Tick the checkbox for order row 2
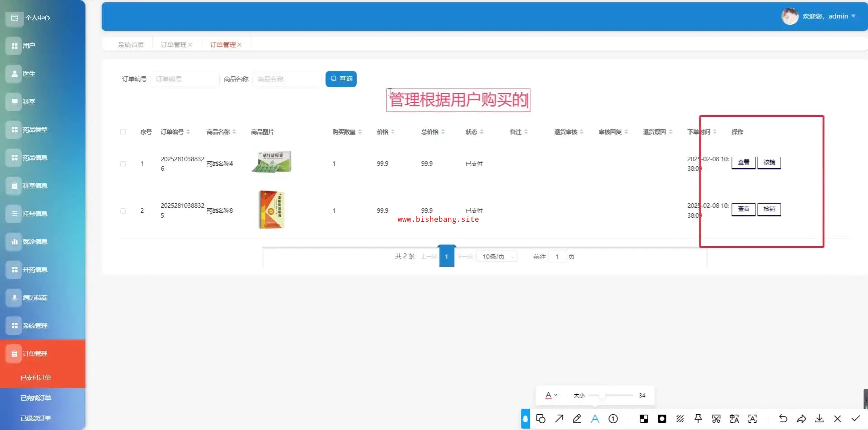This screenshot has height=430, width=868. point(123,211)
